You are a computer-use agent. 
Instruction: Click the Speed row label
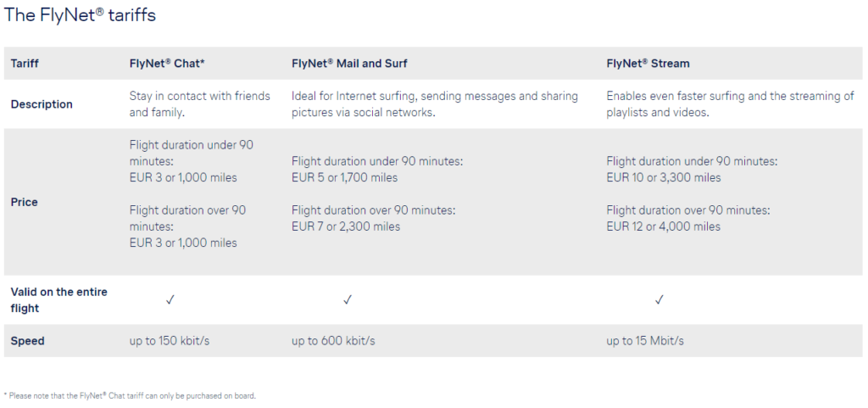[27, 341]
